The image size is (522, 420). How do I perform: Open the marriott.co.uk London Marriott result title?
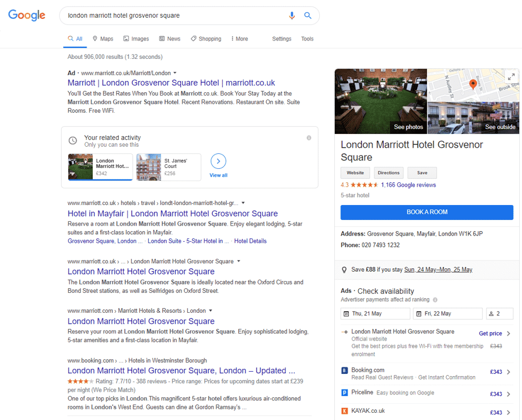click(141, 272)
